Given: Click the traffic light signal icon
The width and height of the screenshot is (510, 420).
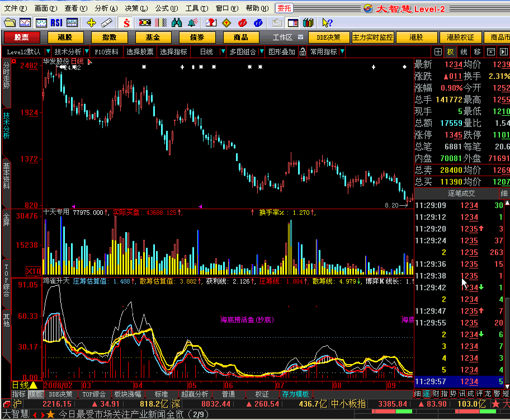Looking at the screenshot, I should point(145,22).
